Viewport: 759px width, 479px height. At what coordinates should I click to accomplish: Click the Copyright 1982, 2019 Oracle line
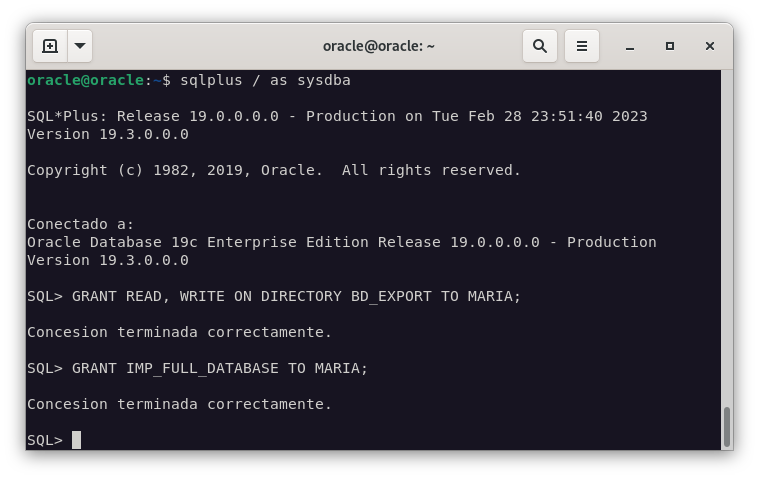pyautogui.click(x=274, y=170)
